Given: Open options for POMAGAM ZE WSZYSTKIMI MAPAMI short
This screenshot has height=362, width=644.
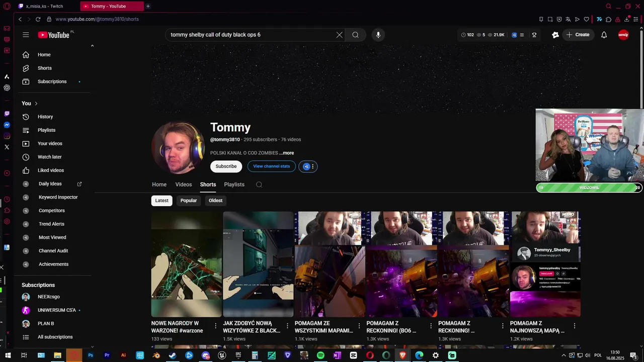Looking at the screenshot, I should point(359,326).
